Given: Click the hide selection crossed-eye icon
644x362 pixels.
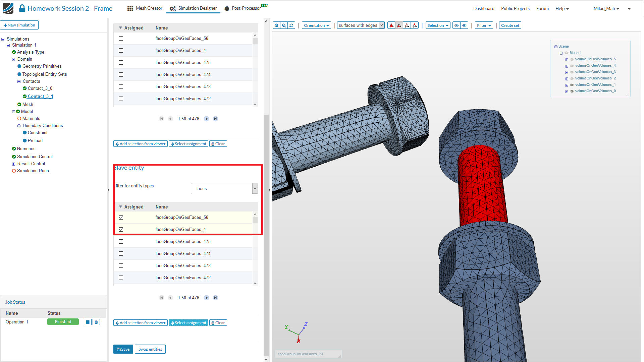Looking at the screenshot, I should click(x=456, y=25).
